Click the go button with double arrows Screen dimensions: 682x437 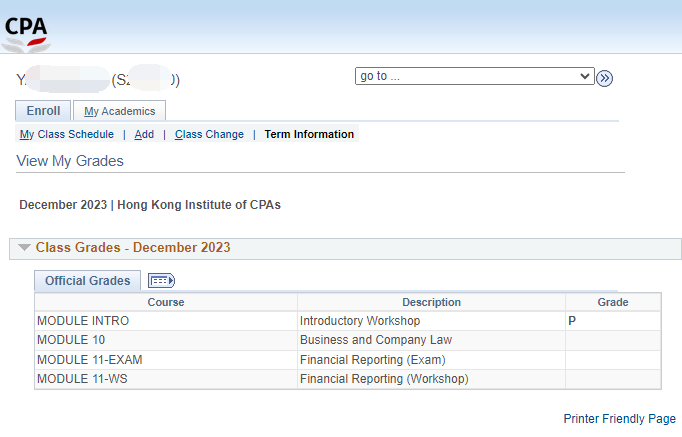coord(604,78)
